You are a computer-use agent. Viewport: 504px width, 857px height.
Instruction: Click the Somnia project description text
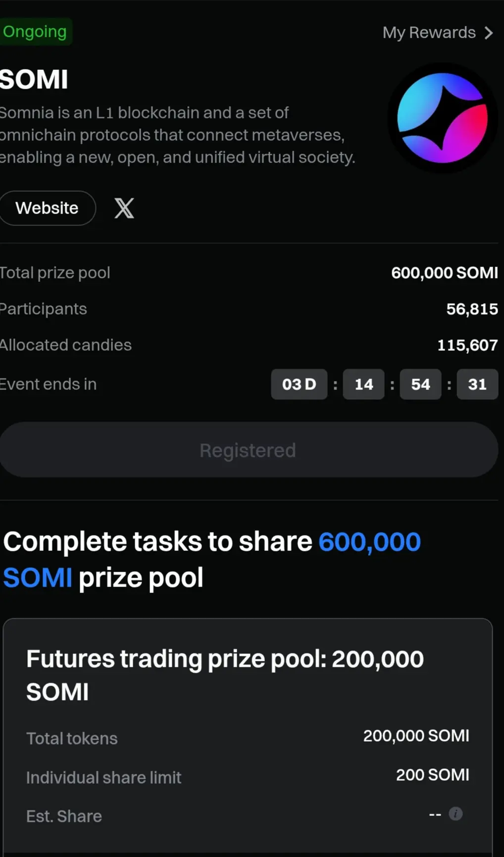point(177,135)
